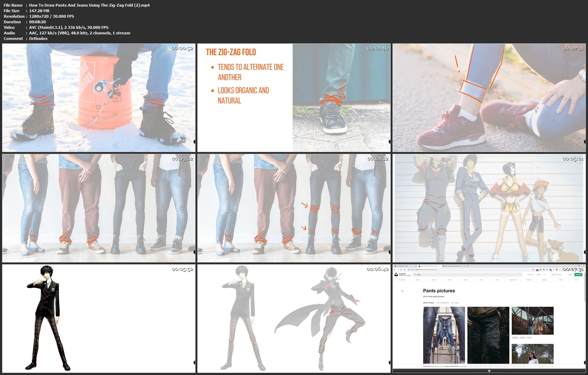This screenshot has width=588, height=375.
Task: Click the duration value 00:08:20
Action: (x=38, y=22)
